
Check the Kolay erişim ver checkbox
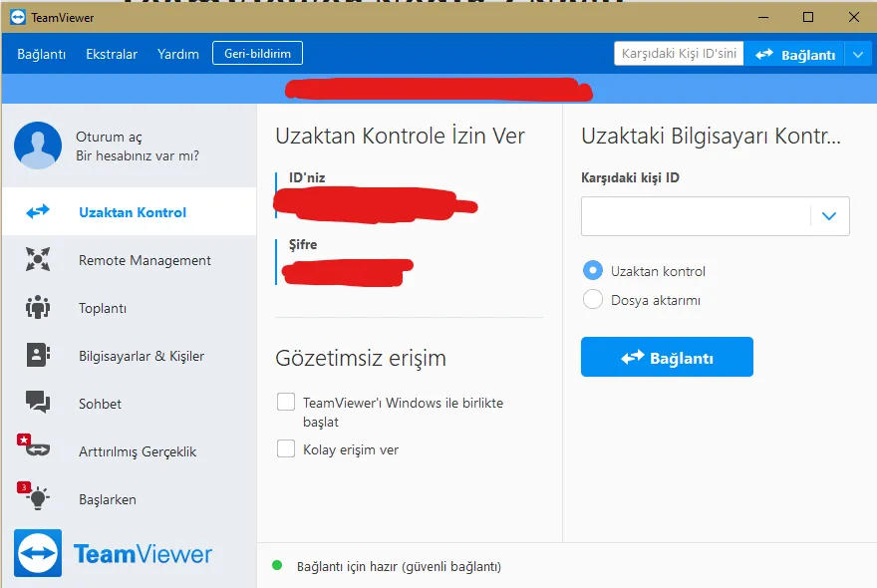click(x=286, y=448)
